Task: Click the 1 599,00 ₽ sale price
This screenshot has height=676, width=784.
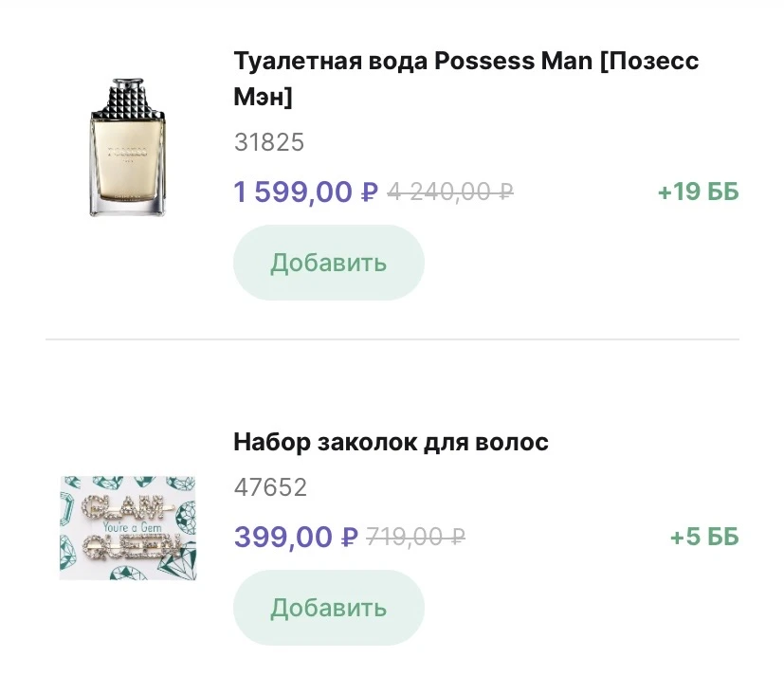Action: tap(305, 192)
